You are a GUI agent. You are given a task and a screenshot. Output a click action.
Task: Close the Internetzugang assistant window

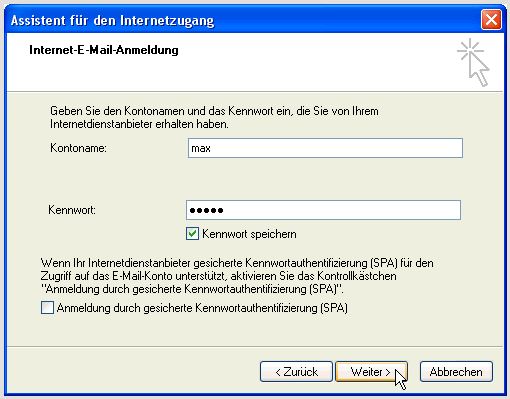click(491, 20)
